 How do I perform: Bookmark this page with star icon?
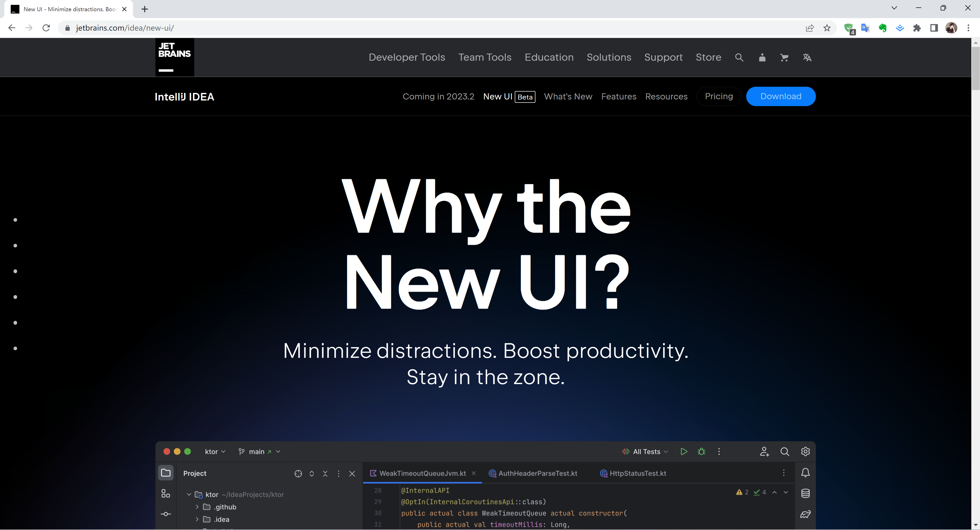827,28
